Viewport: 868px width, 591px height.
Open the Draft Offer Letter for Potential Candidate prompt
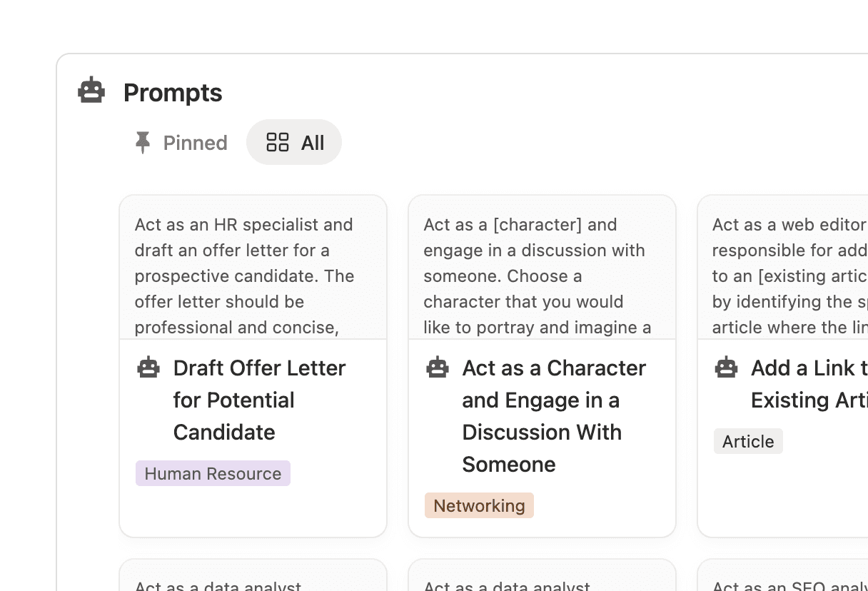point(259,400)
